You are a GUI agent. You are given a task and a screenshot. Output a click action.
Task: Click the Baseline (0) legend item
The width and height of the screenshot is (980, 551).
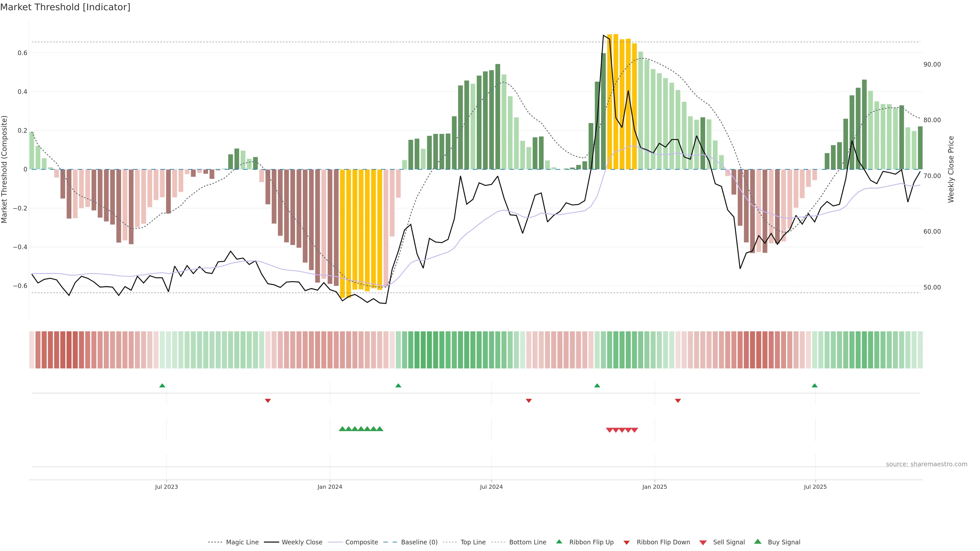click(x=419, y=542)
